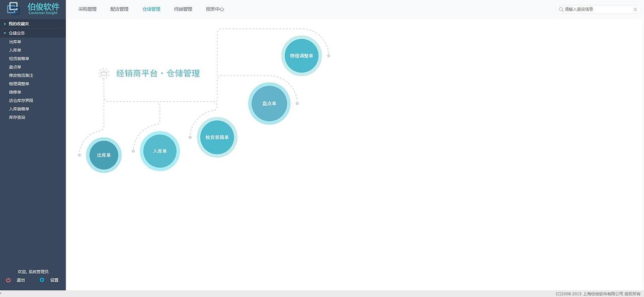Click the warehouse icon beside 经销商平台 heading
The image size is (644, 297).
point(104,73)
